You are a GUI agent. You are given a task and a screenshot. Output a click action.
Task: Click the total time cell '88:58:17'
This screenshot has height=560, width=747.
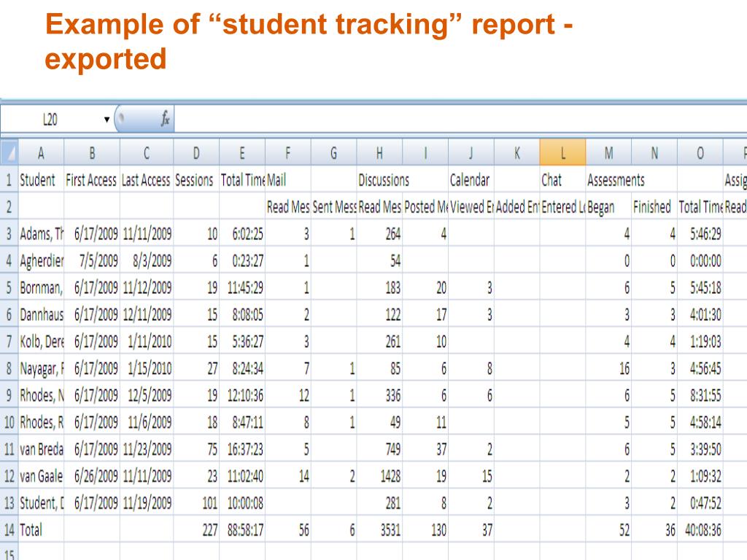tap(242, 529)
